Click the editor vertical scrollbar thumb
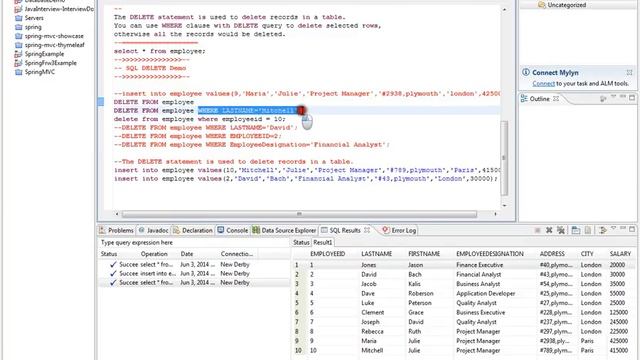Image resolution: width=640 pixels, height=360 pixels. coord(504,158)
